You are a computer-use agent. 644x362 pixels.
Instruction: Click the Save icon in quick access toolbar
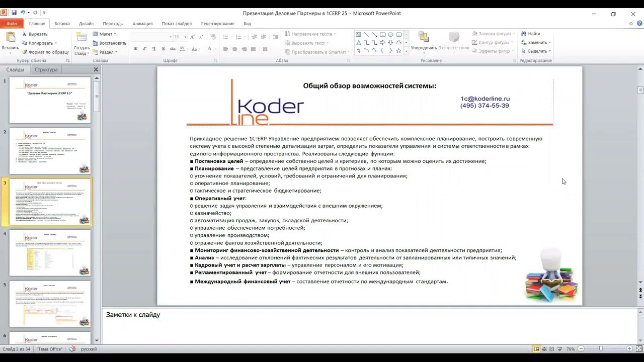[14, 13]
